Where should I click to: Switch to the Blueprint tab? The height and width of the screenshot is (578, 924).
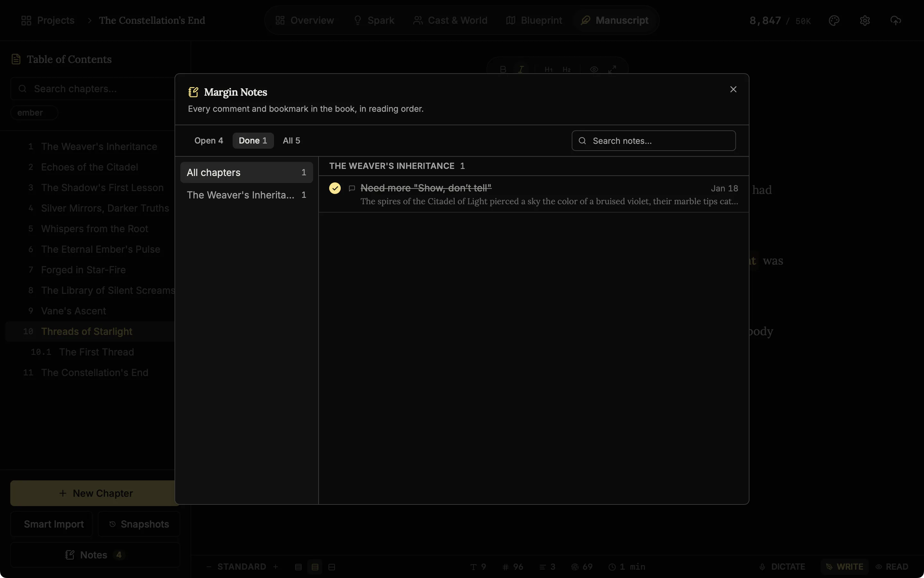coord(534,20)
